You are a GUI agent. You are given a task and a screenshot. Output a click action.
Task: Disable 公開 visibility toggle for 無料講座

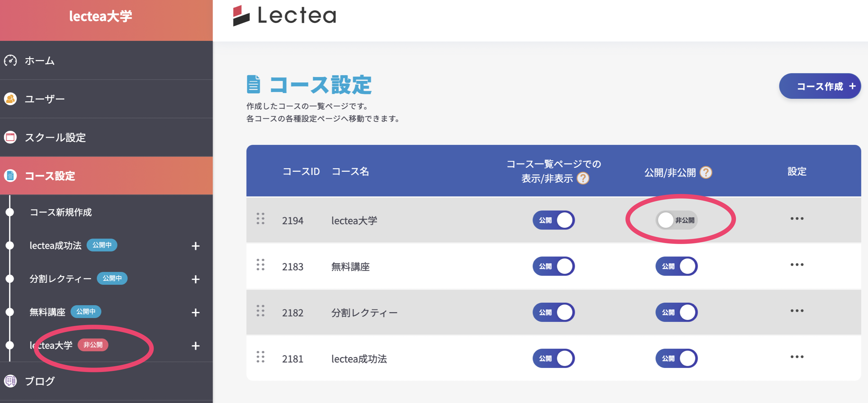[554, 266]
